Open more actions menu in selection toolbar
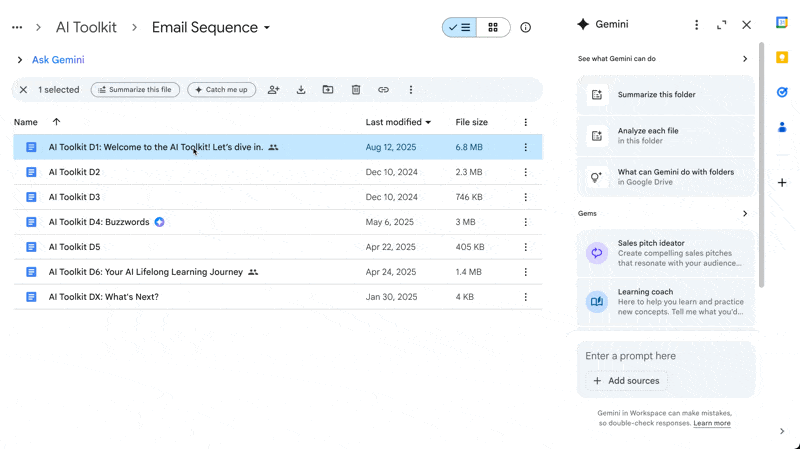The height and width of the screenshot is (449, 800). pyautogui.click(x=411, y=90)
